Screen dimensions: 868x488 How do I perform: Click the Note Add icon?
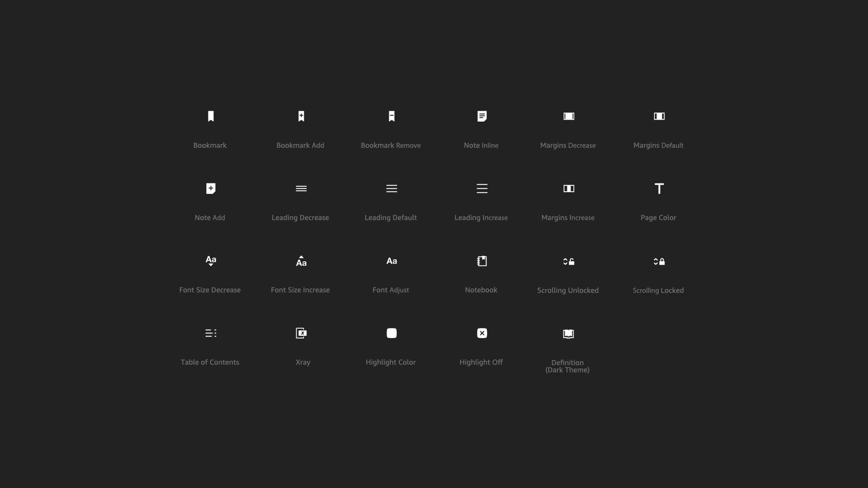(211, 188)
